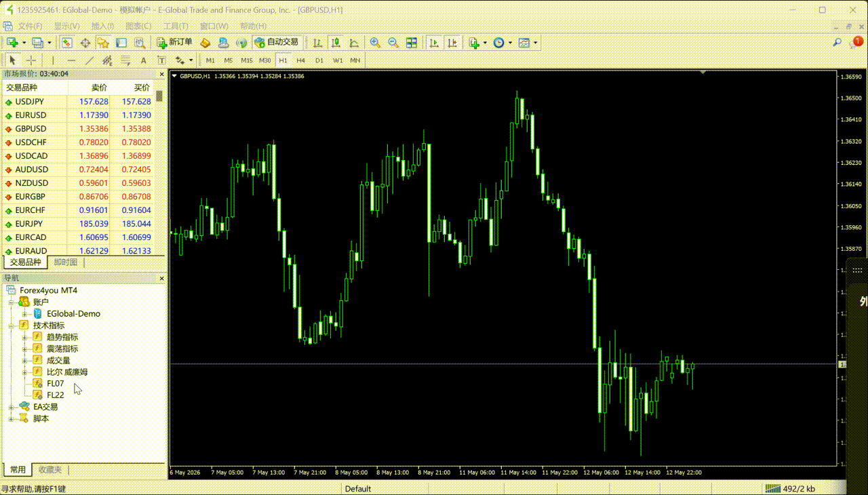Toggle the Navigator folder-star icon
The width and height of the screenshot is (868, 495).
(103, 42)
